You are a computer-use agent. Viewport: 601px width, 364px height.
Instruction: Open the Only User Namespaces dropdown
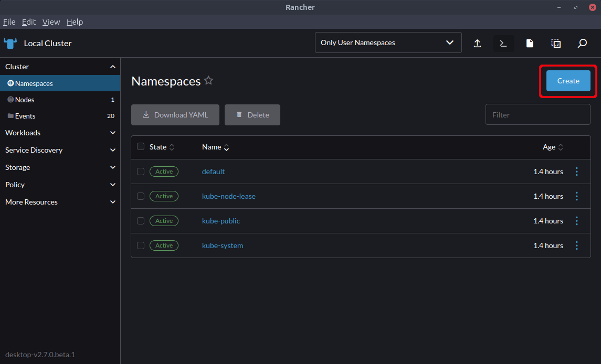click(388, 42)
